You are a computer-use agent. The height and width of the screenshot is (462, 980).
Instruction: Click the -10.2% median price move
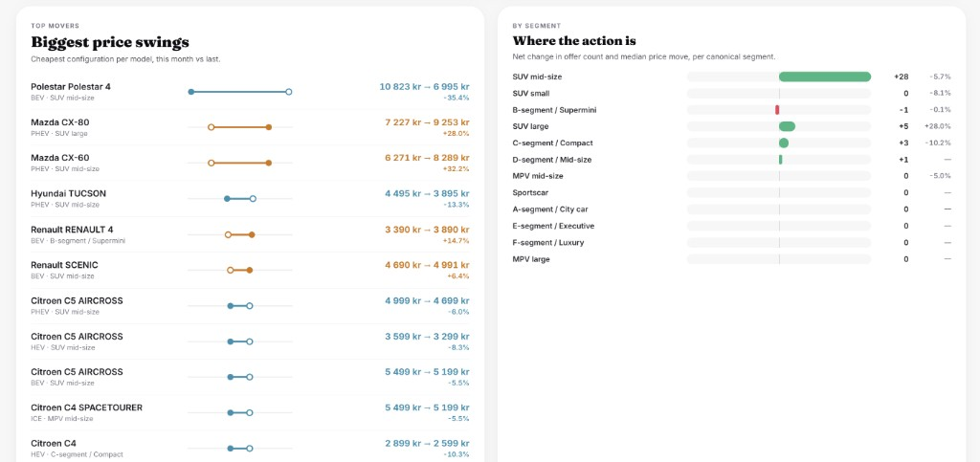pos(938,143)
